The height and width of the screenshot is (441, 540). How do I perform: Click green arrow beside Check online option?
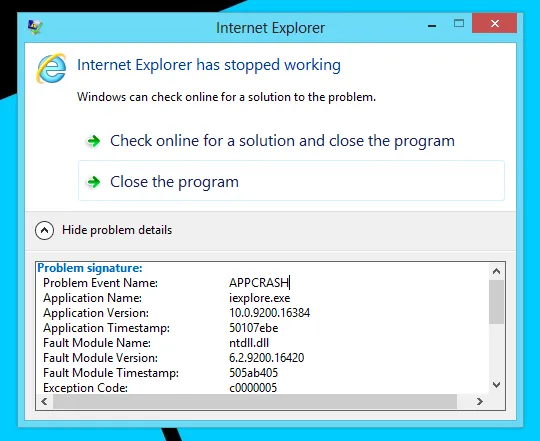coord(93,141)
